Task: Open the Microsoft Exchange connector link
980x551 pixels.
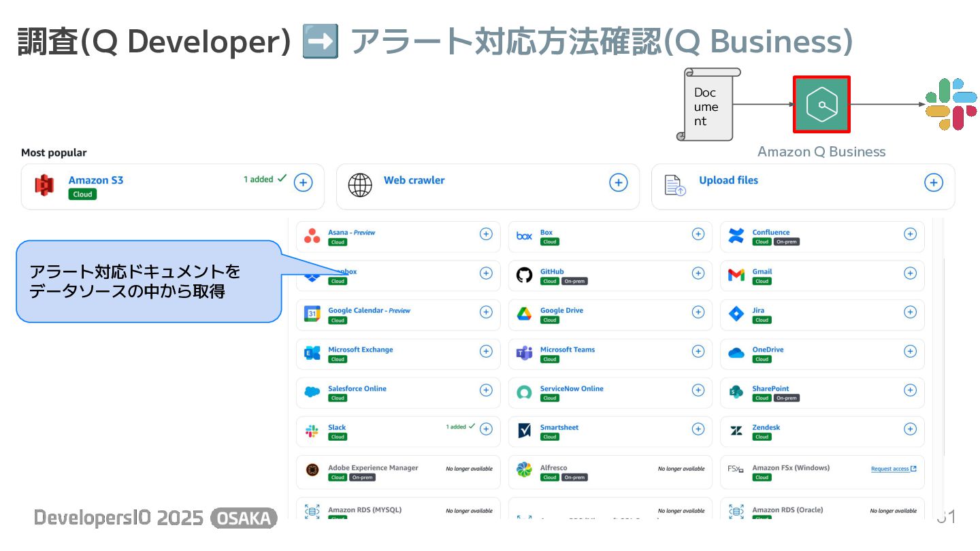Action: click(x=360, y=350)
